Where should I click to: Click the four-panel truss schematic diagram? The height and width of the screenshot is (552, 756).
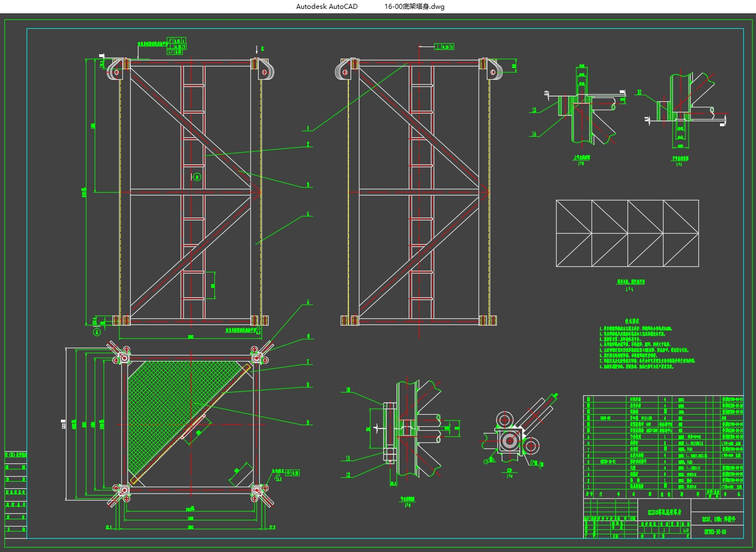(627, 233)
